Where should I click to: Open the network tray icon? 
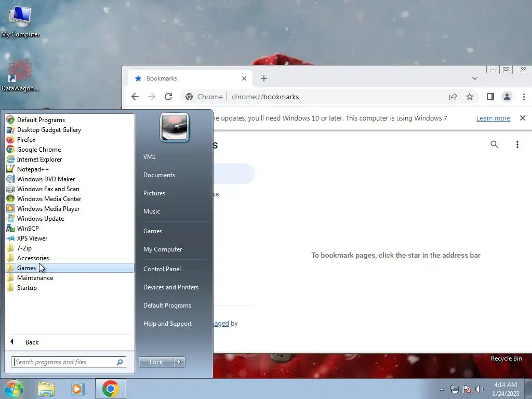tap(454, 389)
